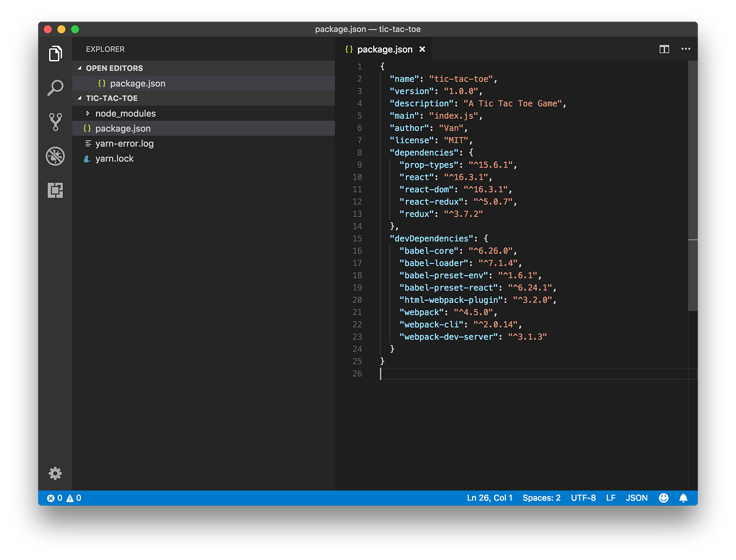Image resolution: width=736 pixels, height=560 pixels.
Task: Click the "html-webpack-plugin" key
Action: [x=451, y=300]
